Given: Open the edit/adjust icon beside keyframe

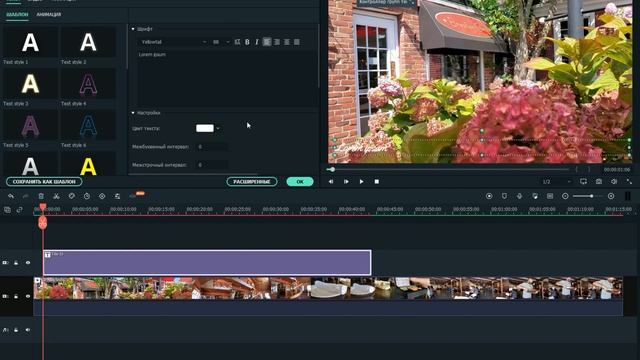Looking at the screenshot, I should [x=117, y=196].
